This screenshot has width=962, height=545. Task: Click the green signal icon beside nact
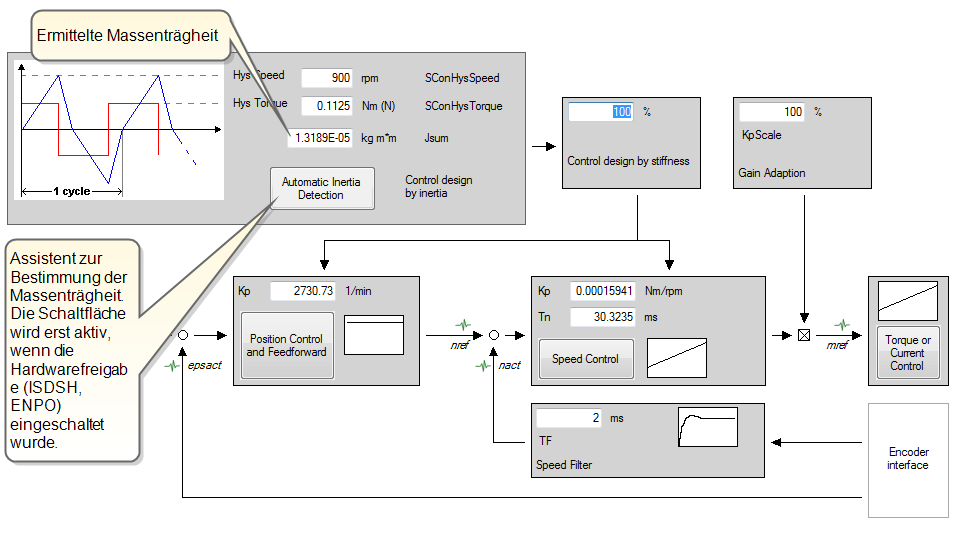(484, 366)
